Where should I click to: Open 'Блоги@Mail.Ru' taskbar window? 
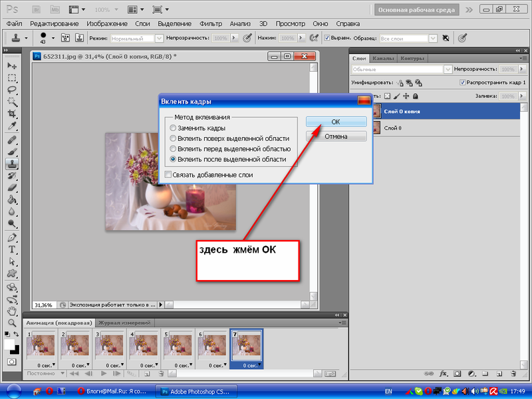click(x=112, y=391)
